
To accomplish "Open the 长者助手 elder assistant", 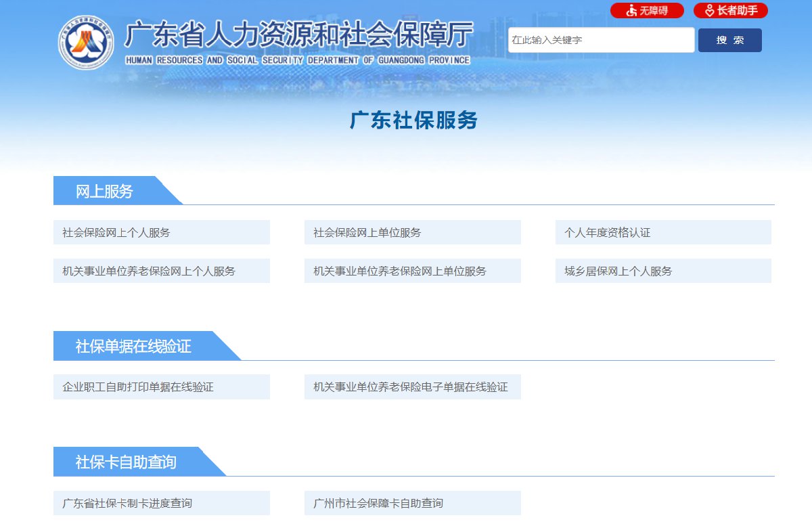I will tap(730, 11).
